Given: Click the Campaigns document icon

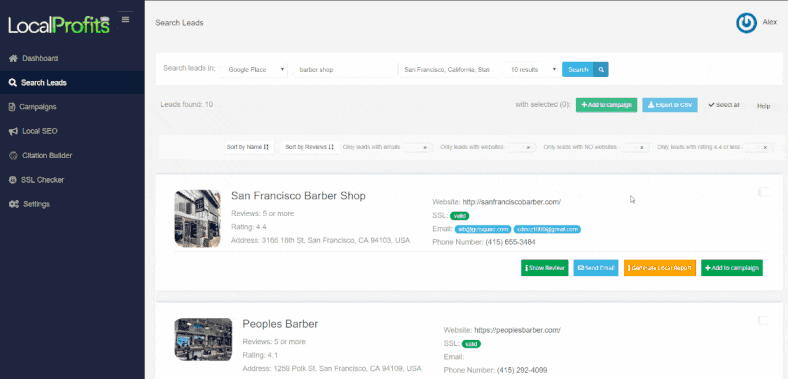Looking at the screenshot, I should tap(12, 107).
